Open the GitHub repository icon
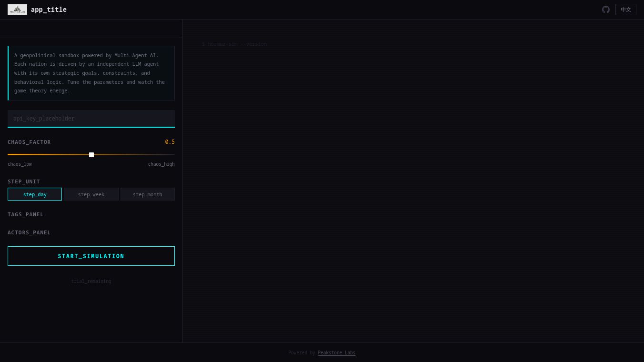This screenshot has width=644, height=362. point(606,10)
